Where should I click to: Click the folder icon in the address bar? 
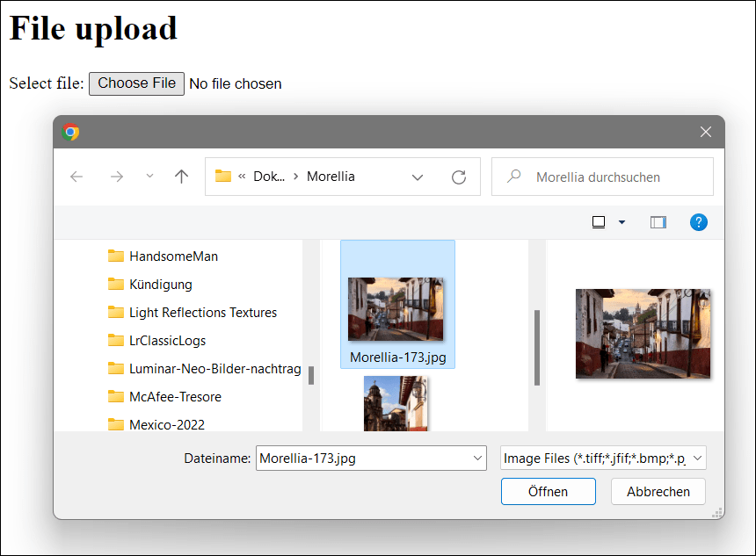(223, 177)
